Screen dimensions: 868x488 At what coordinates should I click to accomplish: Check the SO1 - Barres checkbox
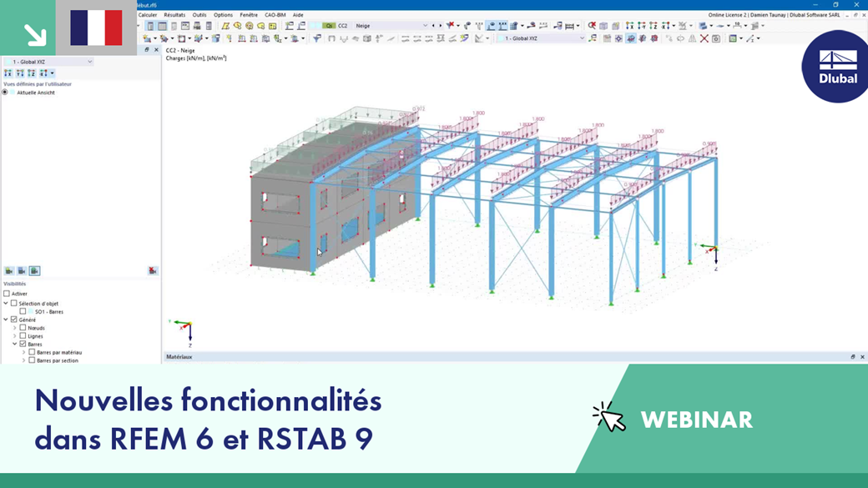point(23,312)
